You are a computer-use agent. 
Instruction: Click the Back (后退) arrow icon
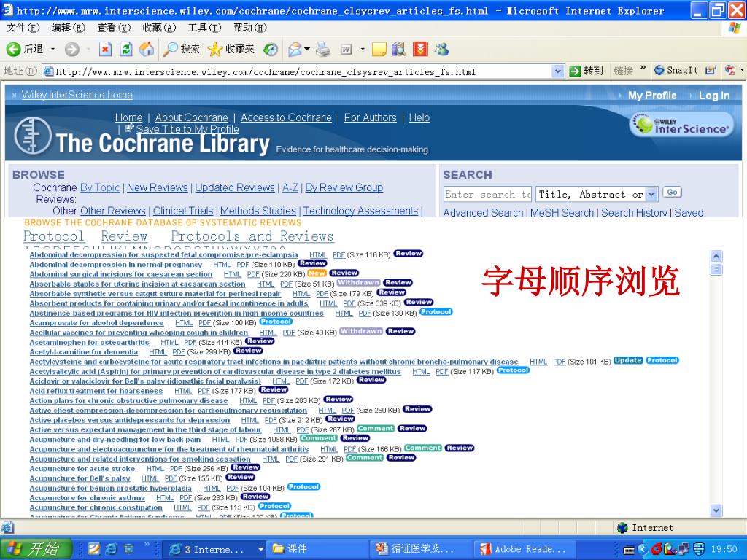pyautogui.click(x=13, y=49)
